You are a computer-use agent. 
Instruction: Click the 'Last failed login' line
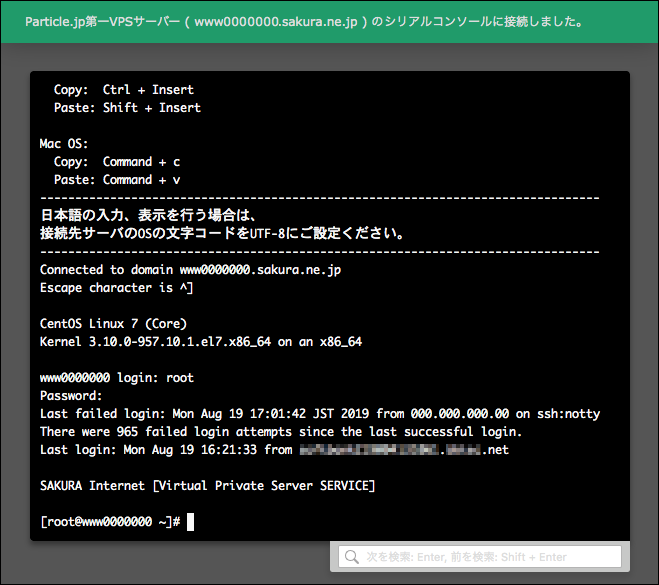tap(320, 414)
